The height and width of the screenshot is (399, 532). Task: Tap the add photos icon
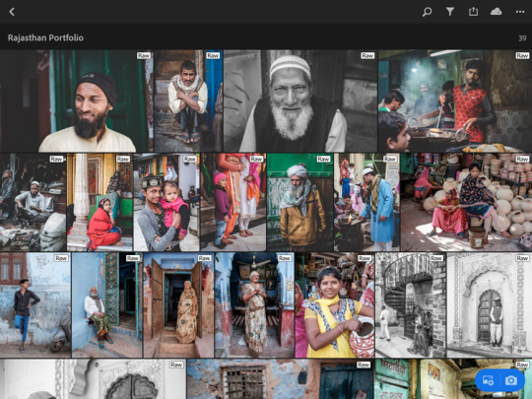tap(488, 380)
